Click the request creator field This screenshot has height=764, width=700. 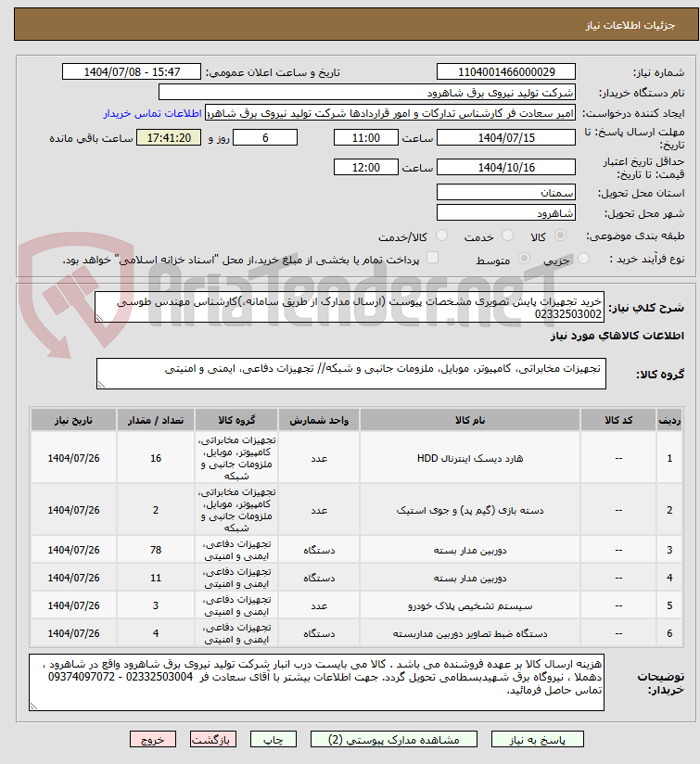pyautogui.click(x=390, y=113)
